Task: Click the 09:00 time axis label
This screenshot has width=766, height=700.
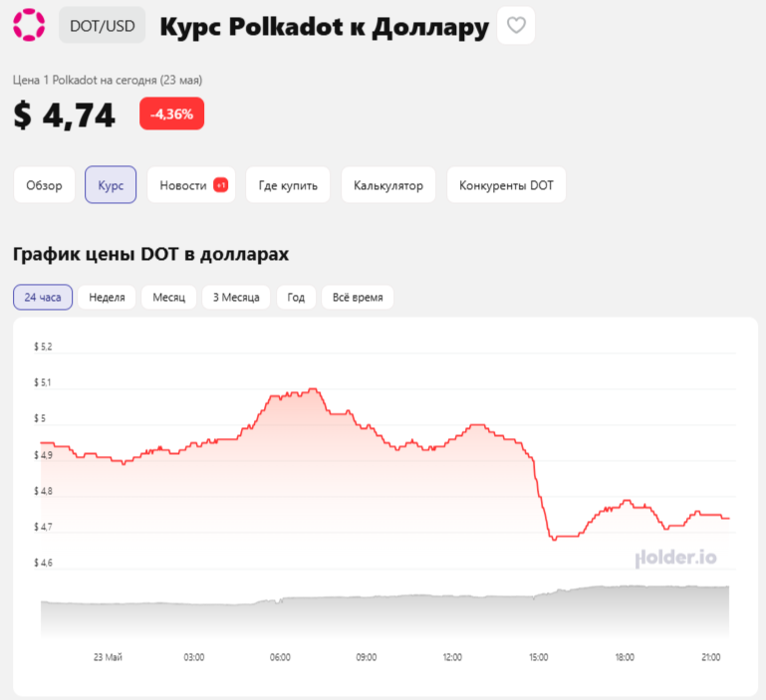Action: point(367,657)
